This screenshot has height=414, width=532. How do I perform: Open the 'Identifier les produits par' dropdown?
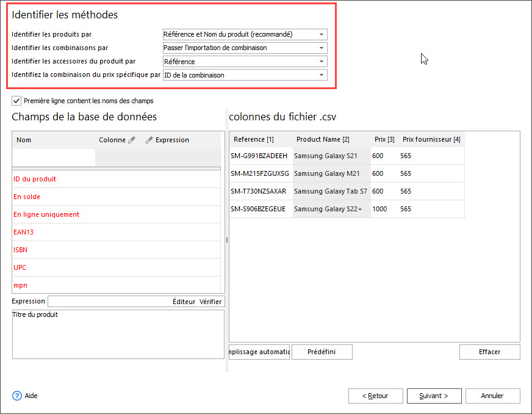(245, 34)
